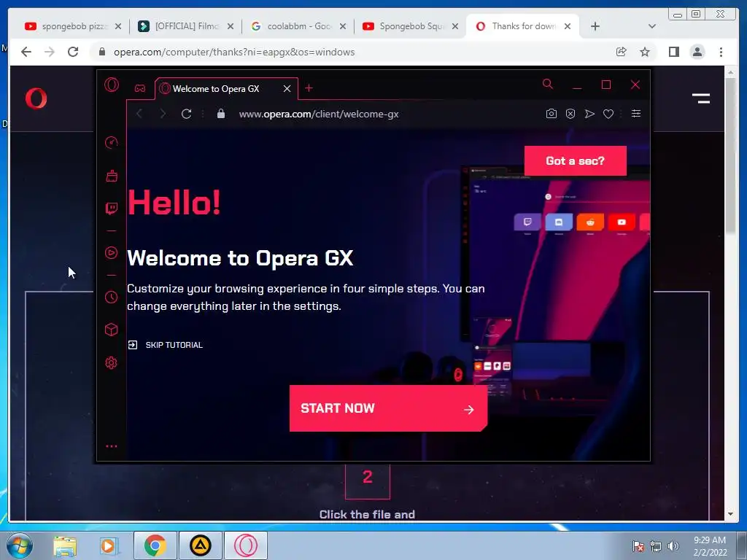Click the START NOW button
The height and width of the screenshot is (560, 747).
pos(388,408)
